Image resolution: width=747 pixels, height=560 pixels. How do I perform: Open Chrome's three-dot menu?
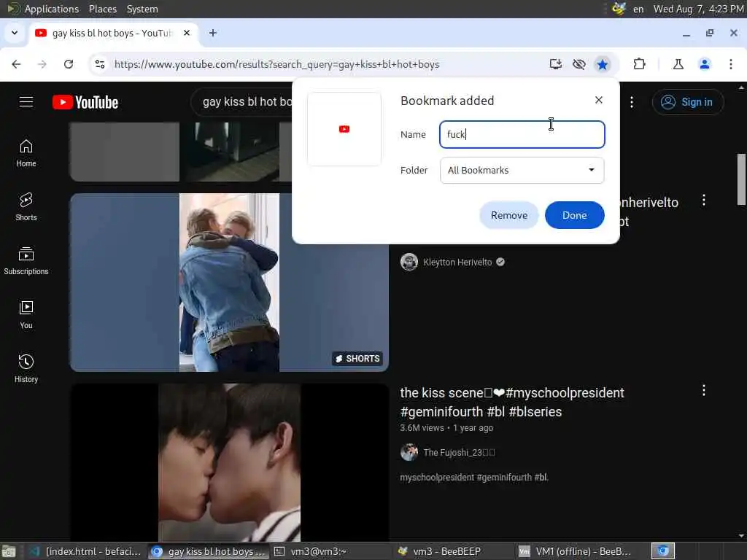(x=731, y=64)
